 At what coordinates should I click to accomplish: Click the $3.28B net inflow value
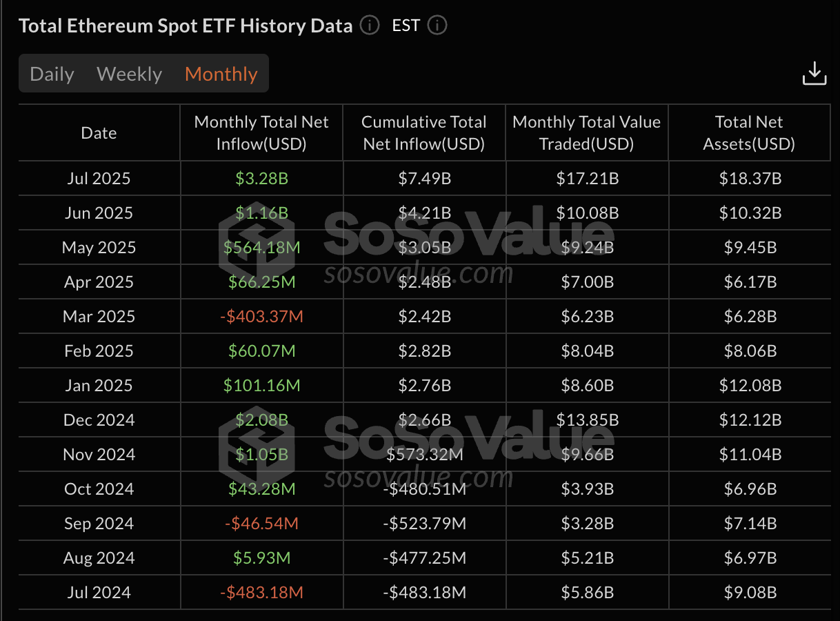pos(261,179)
